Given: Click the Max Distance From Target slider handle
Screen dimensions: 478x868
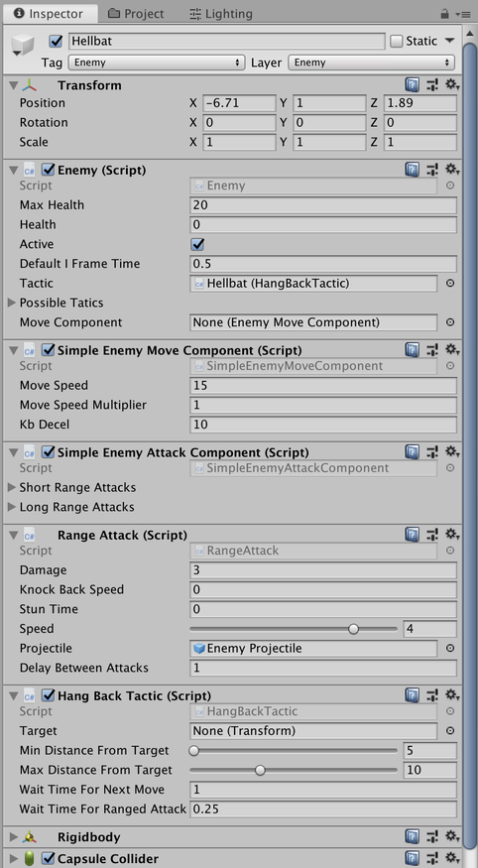Looking at the screenshot, I should [260, 770].
